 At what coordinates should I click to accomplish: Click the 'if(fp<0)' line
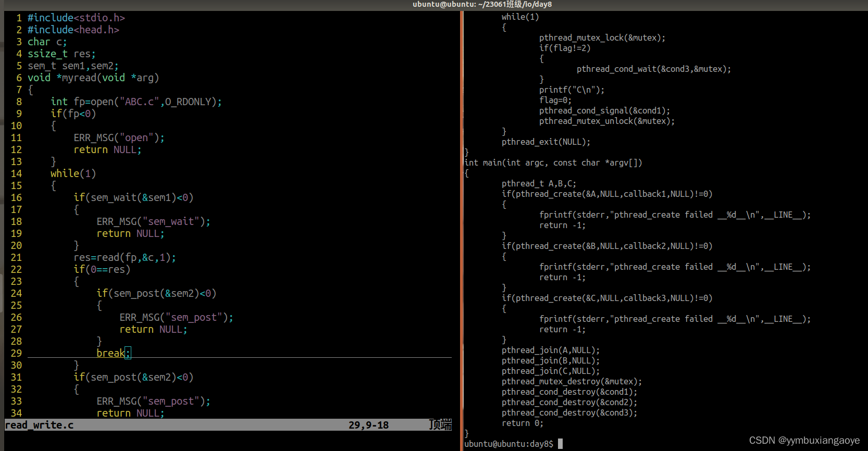click(73, 114)
